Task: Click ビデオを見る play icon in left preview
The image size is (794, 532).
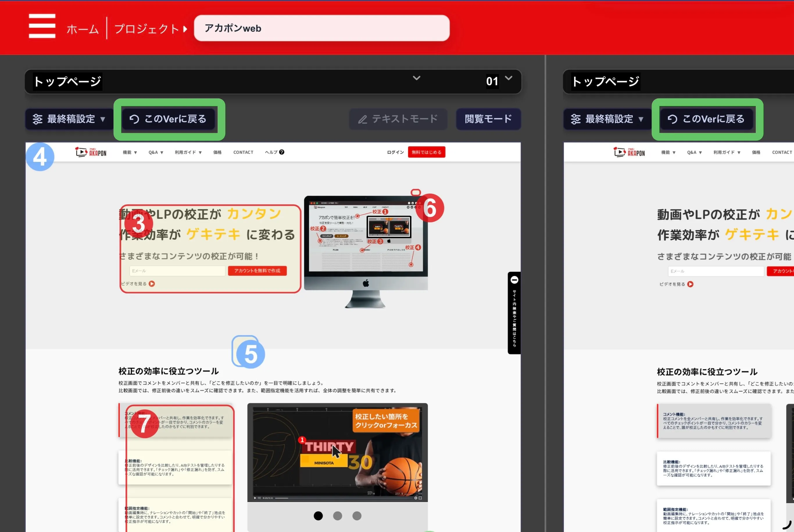Action: 152,284
